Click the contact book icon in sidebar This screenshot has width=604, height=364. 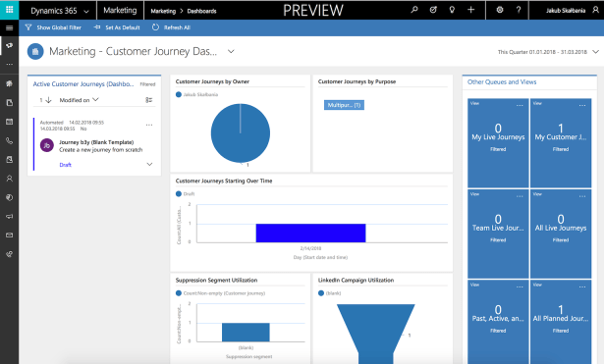(x=9, y=159)
